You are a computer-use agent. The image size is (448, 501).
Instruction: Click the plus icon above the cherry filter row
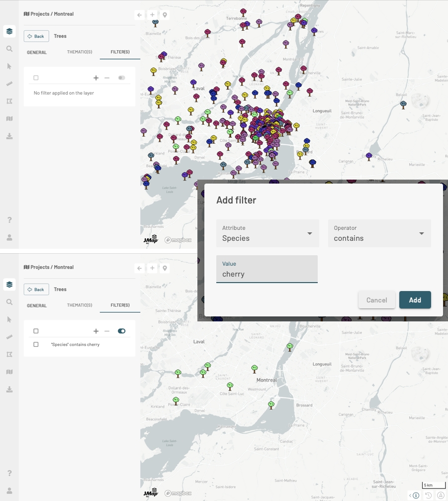pyautogui.click(x=96, y=331)
